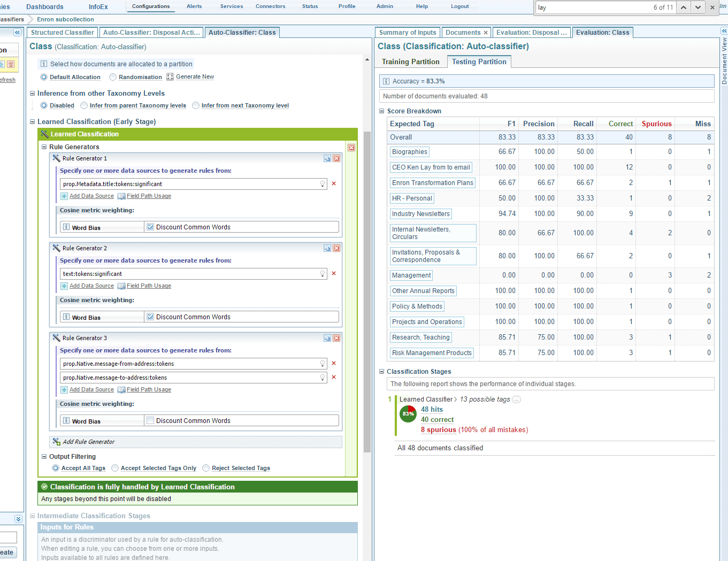728x561 pixels.
Task: Collapse Score Breakdown section
Action: [x=382, y=111]
